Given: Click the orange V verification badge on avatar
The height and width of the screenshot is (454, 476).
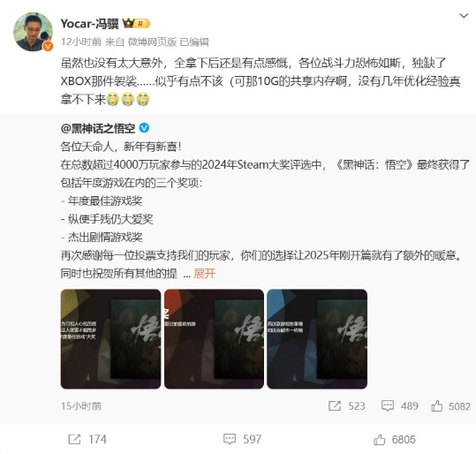Looking at the screenshot, I should (x=48, y=46).
